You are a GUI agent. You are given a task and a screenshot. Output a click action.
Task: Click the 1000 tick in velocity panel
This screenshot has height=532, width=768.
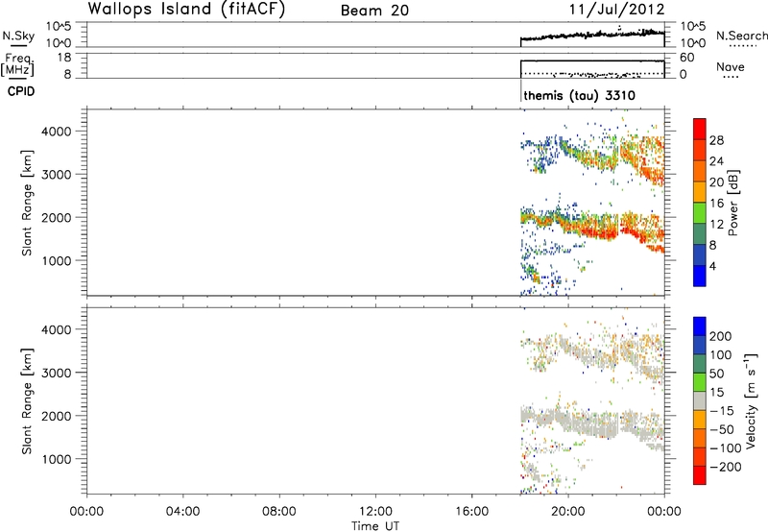(x=57, y=459)
